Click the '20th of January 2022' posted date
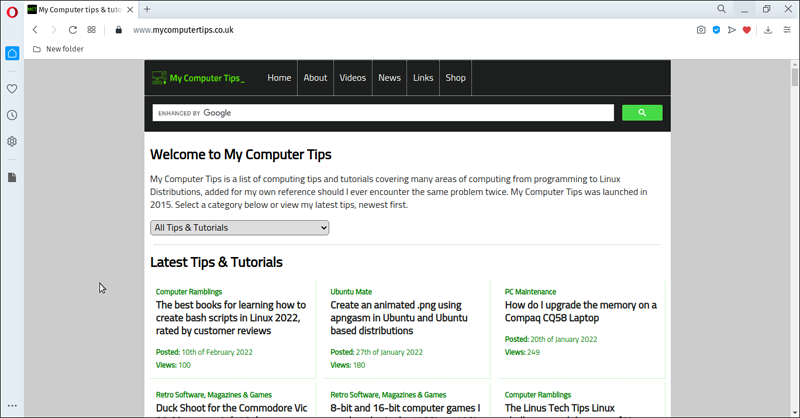 pyautogui.click(x=564, y=339)
